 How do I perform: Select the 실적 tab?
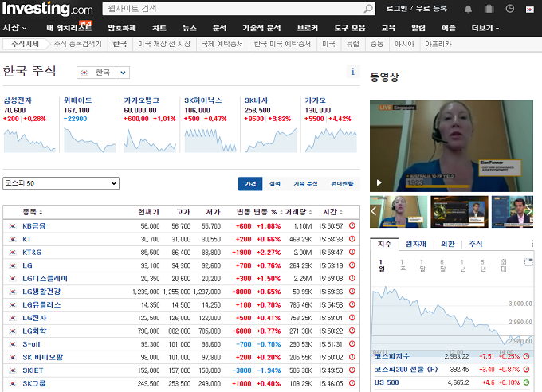coord(275,184)
